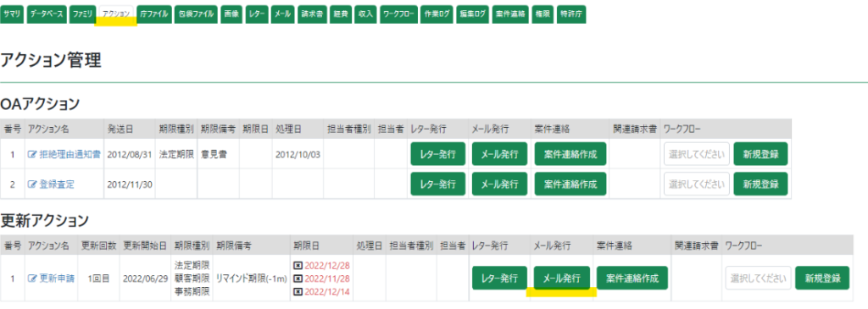Viewport: 868px width, 309px height.
Task: Open workflow dropdown in 拒絶理由通知書 row
Action: click(697, 154)
